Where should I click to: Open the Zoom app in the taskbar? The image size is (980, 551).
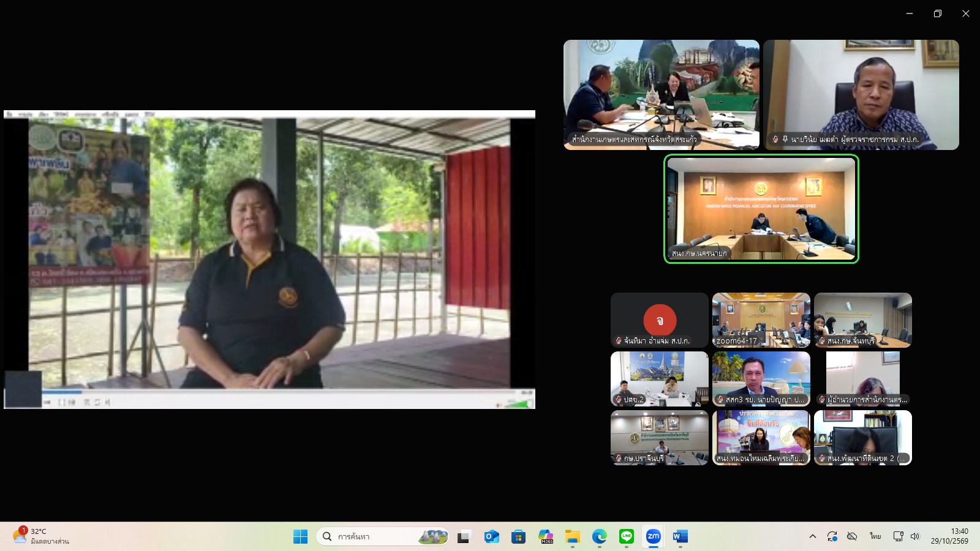click(653, 536)
